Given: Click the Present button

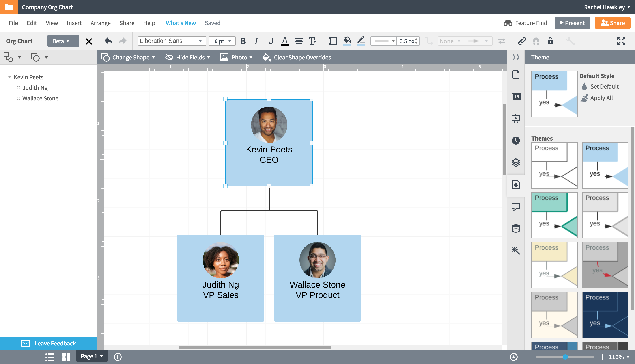Looking at the screenshot, I should pos(572,23).
